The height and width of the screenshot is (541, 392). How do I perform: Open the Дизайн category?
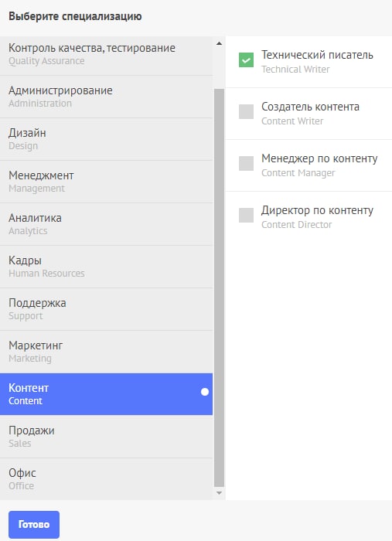[106, 139]
